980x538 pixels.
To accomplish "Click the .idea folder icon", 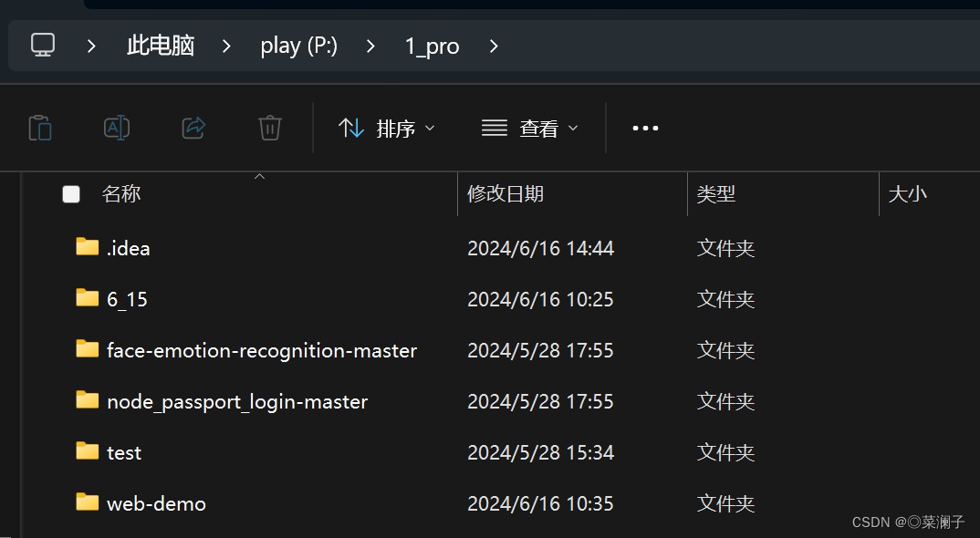I will pyautogui.click(x=87, y=247).
